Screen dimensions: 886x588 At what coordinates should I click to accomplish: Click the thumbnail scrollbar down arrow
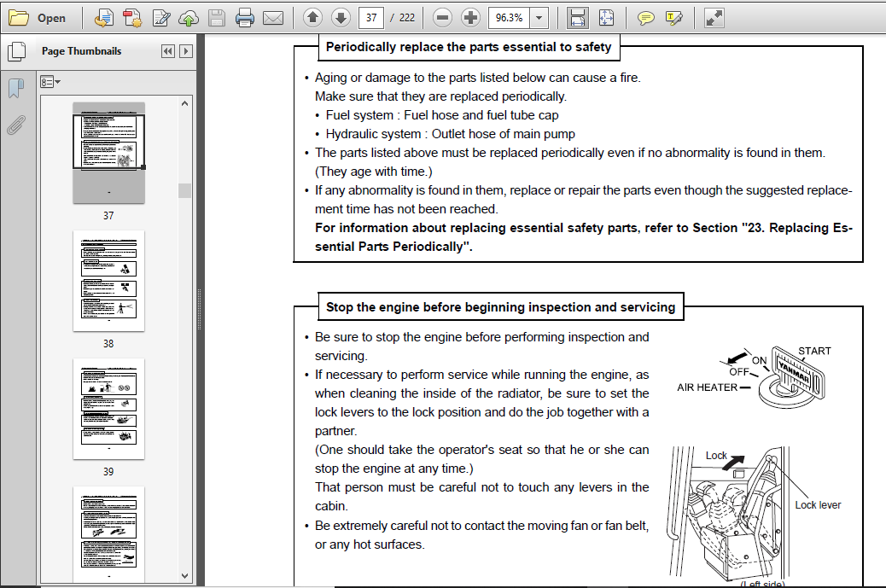pos(184,576)
